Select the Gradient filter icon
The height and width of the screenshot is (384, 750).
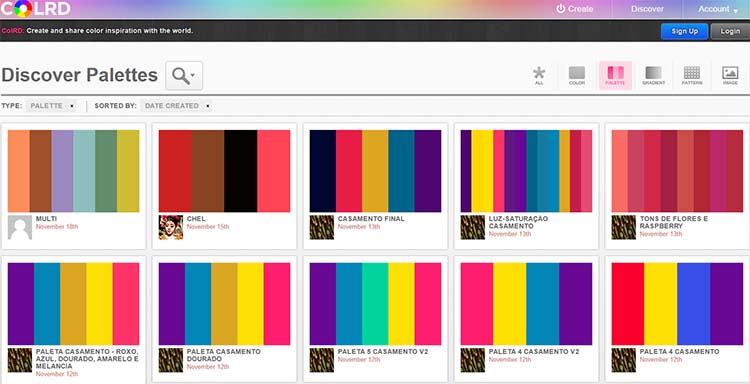653,76
